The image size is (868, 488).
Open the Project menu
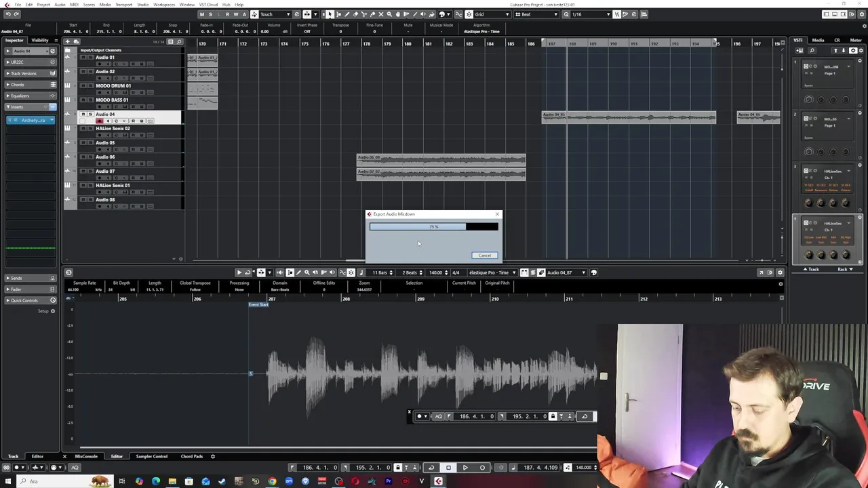pyautogui.click(x=43, y=5)
